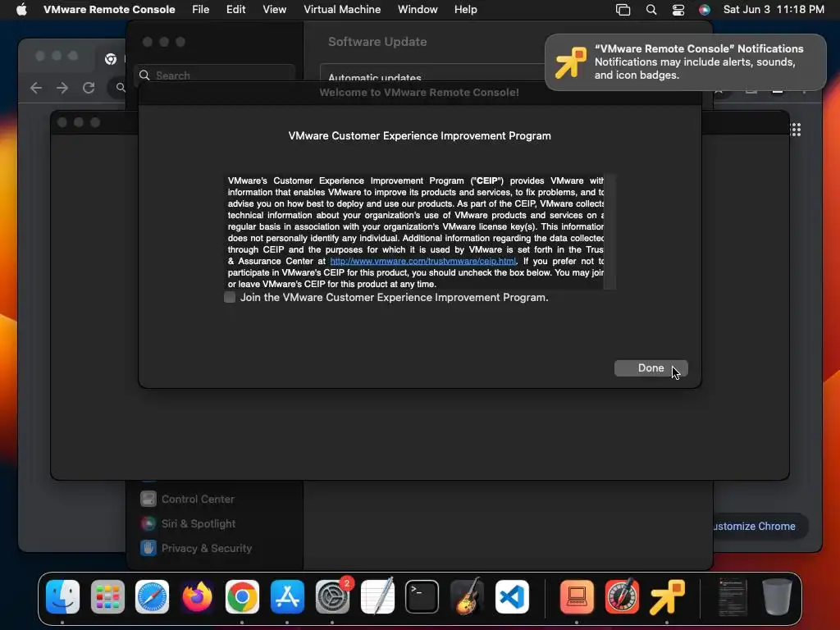Show the menu bar date and time

pyautogui.click(x=774, y=9)
